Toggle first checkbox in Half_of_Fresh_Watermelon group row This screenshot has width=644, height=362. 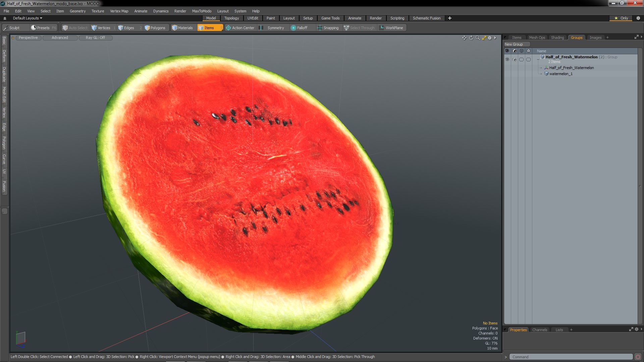(521, 59)
